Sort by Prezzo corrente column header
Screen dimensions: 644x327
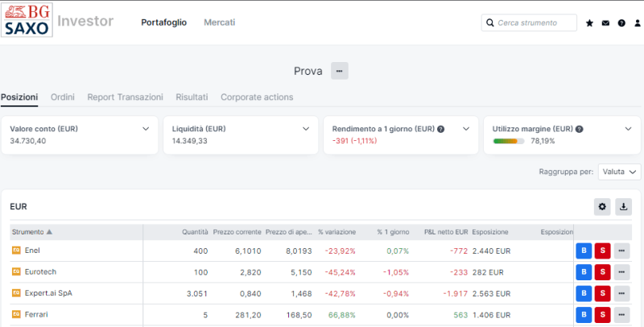237,232
